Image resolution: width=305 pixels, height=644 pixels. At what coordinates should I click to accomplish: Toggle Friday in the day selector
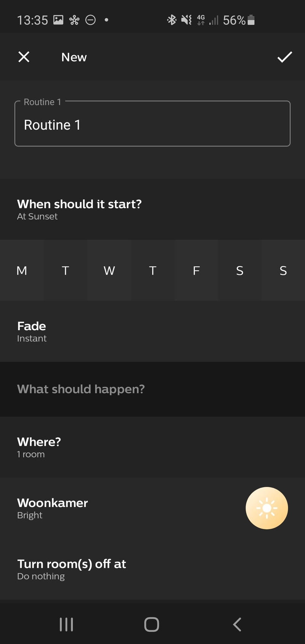coord(196,270)
